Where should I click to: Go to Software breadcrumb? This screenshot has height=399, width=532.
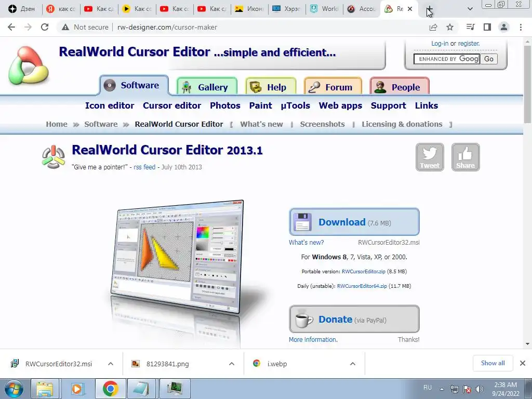click(x=101, y=124)
